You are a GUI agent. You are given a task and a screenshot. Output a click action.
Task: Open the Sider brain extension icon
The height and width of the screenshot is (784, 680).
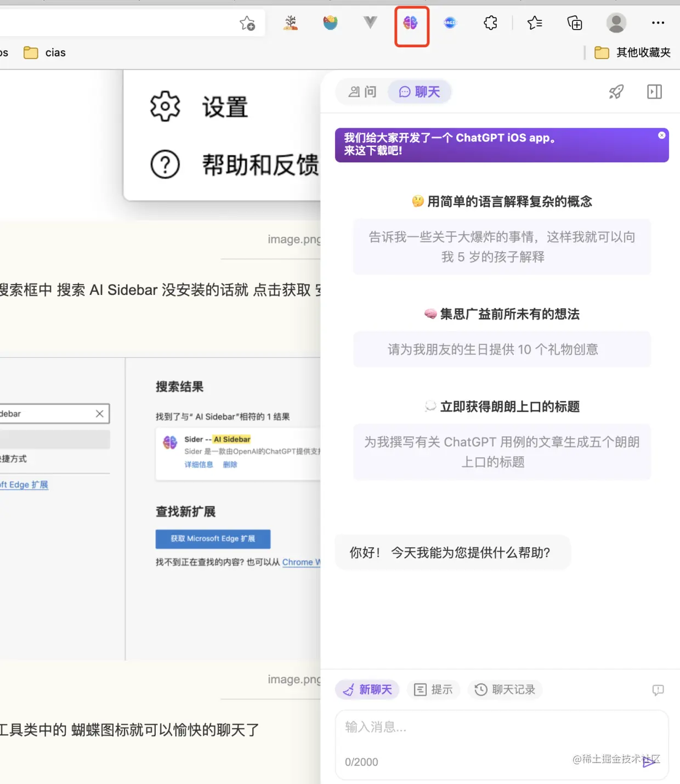click(x=411, y=23)
